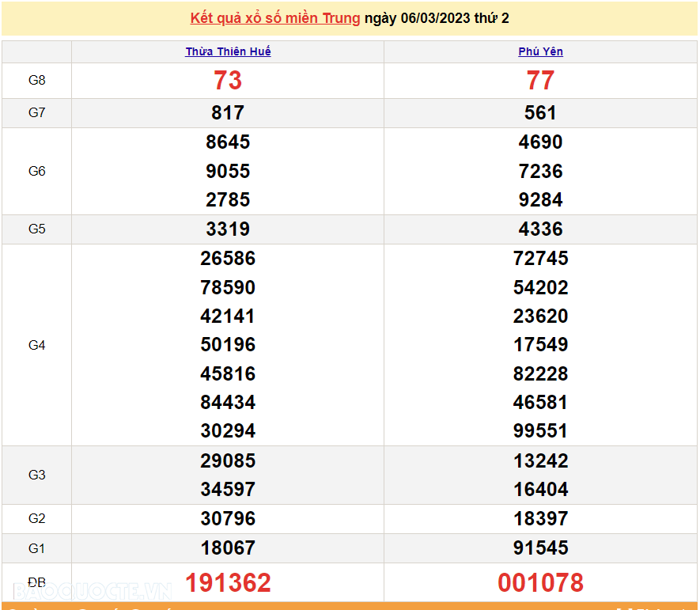The image size is (700, 610).
Task: Click the red jackpot number 001078
Action: click(540, 582)
